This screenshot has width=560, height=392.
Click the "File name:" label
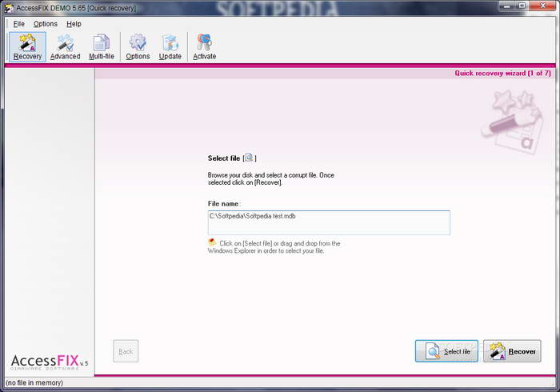224,204
